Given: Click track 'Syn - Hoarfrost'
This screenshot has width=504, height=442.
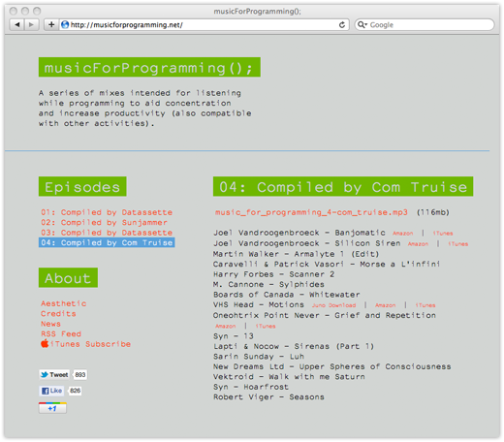Looking at the screenshot, I should (x=251, y=387).
